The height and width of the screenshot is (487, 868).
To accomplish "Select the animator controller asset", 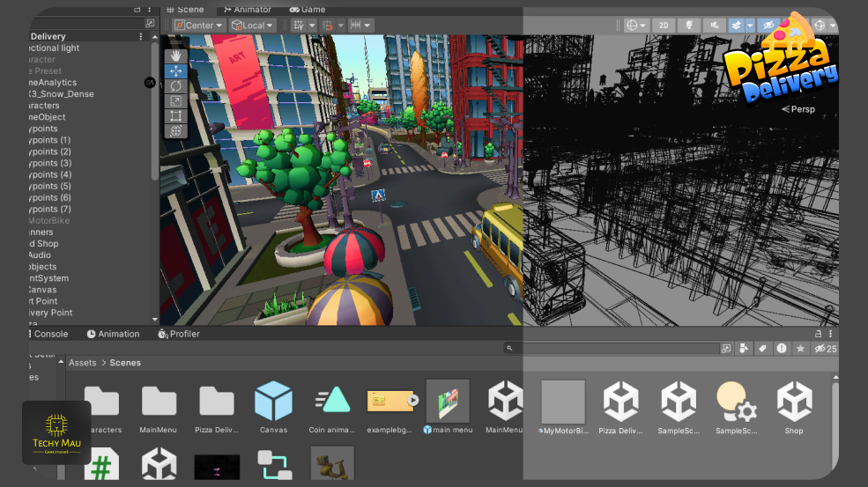I will click(275, 465).
